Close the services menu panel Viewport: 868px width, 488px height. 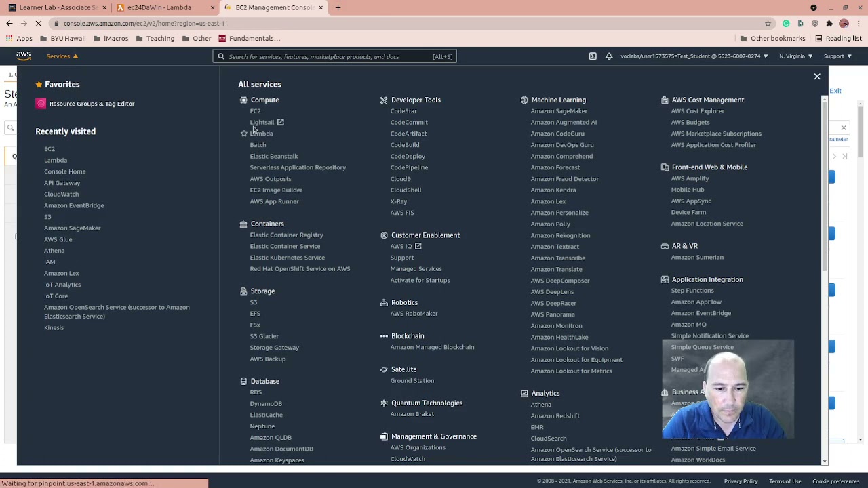(x=817, y=77)
